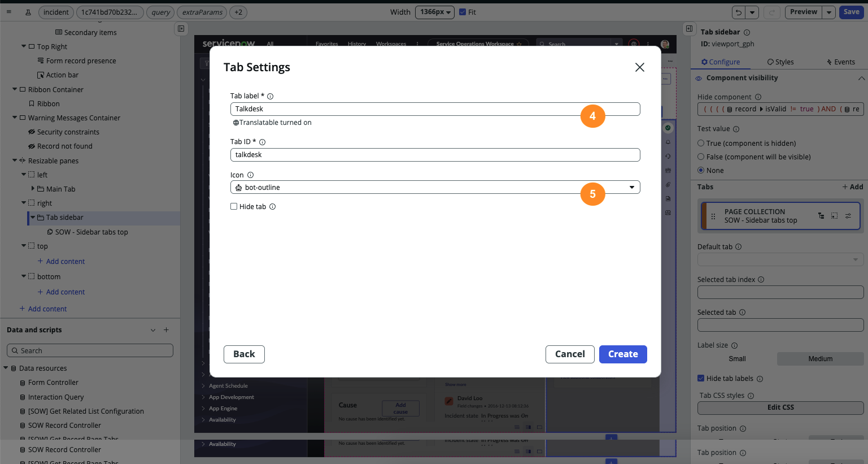Select False (component will be visible) radio
This screenshot has width=868, height=464.
tap(701, 157)
